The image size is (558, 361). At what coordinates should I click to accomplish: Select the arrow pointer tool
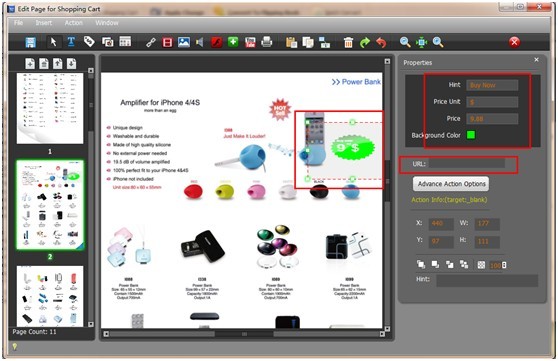click(x=54, y=42)
